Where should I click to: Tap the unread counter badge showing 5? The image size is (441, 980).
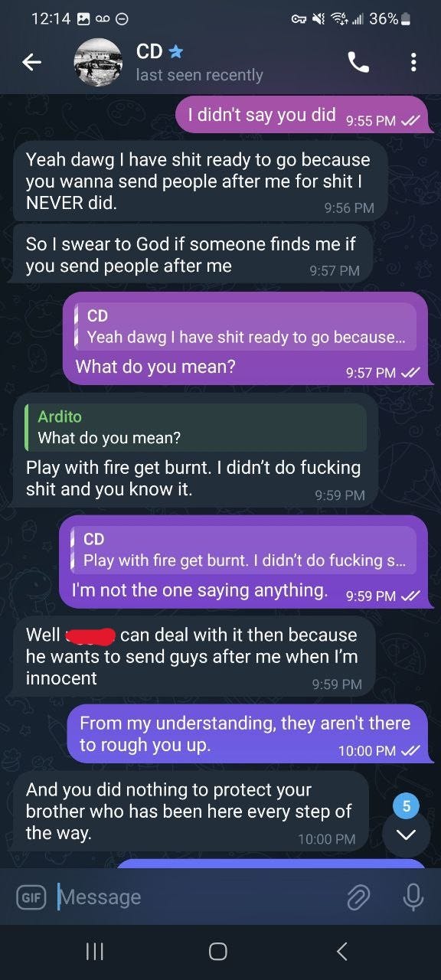click(407, 805)
